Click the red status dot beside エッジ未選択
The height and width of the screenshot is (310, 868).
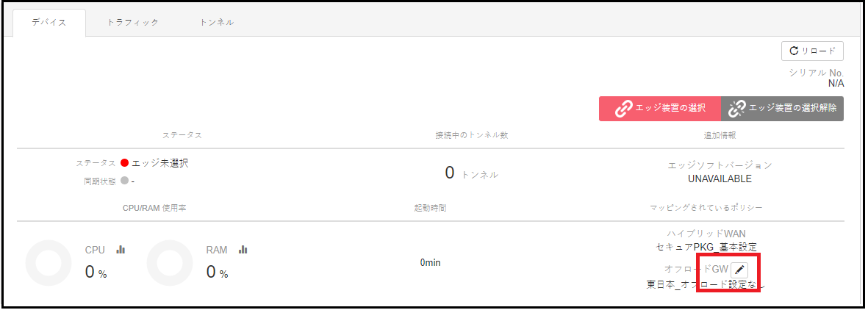[x=124, y=163]
